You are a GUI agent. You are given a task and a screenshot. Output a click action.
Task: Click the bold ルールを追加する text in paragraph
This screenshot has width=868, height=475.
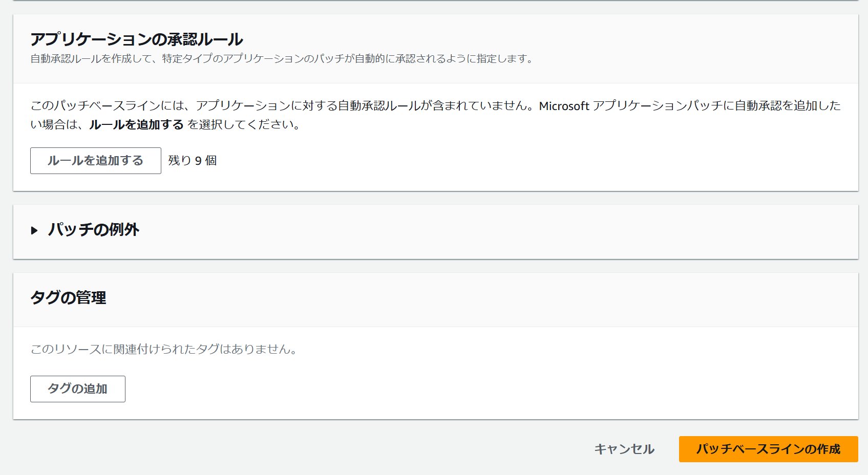(x=136, y=124)
